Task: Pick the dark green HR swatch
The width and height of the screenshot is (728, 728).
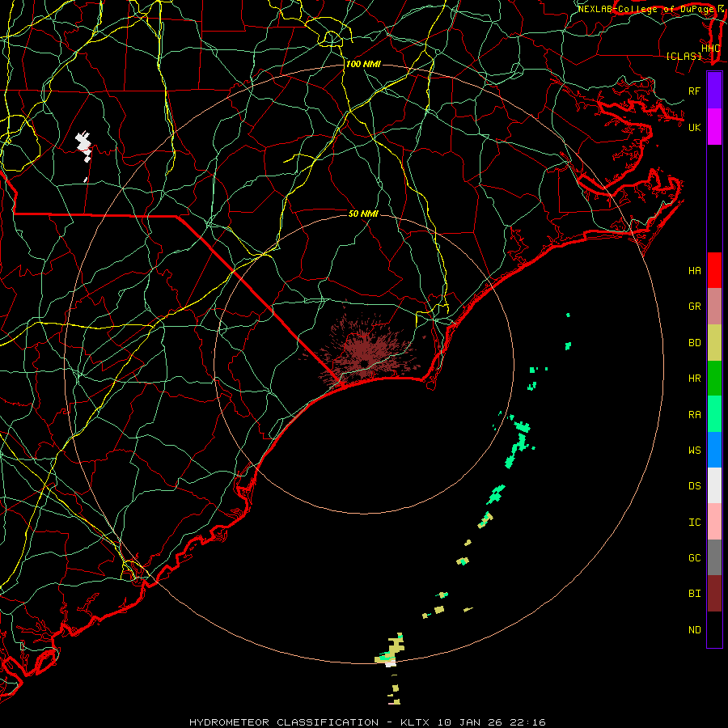Action: [714, 379]
